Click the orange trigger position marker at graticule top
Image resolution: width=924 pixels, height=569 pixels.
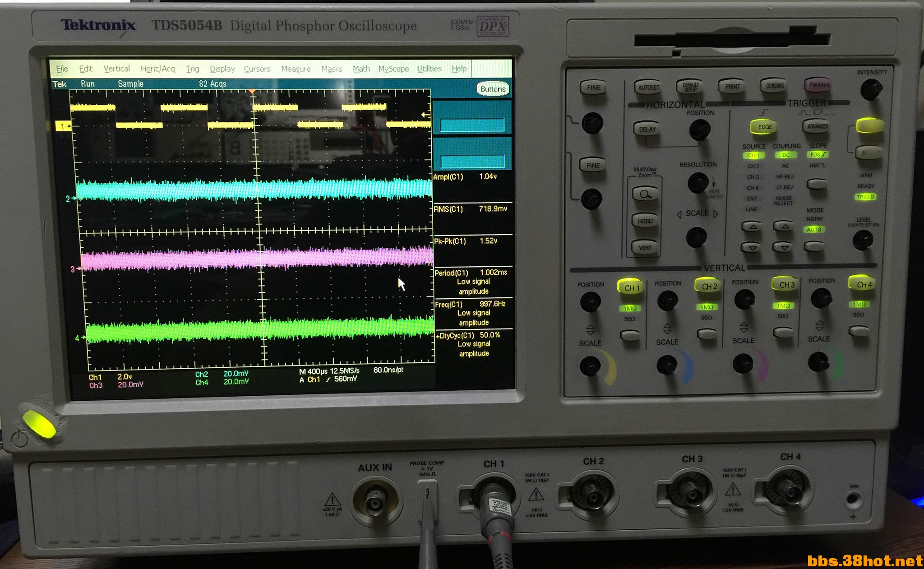[252, 92]
